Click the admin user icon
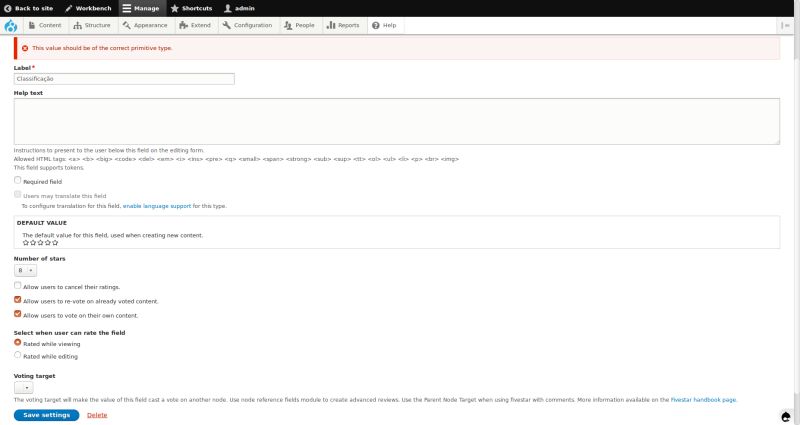Image resolution: width=800 pixels, height=425 pixels. click(x=228, y=8)
